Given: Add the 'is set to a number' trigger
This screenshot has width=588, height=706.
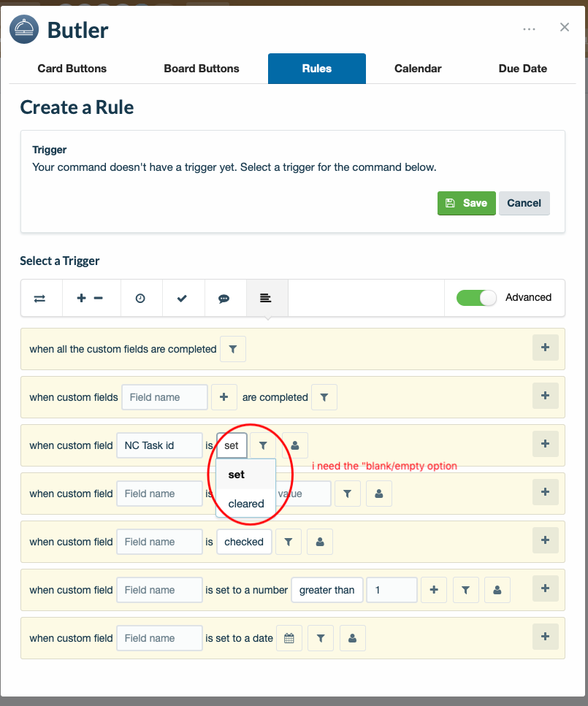Looking at the screenshot, I should [545, 588].
